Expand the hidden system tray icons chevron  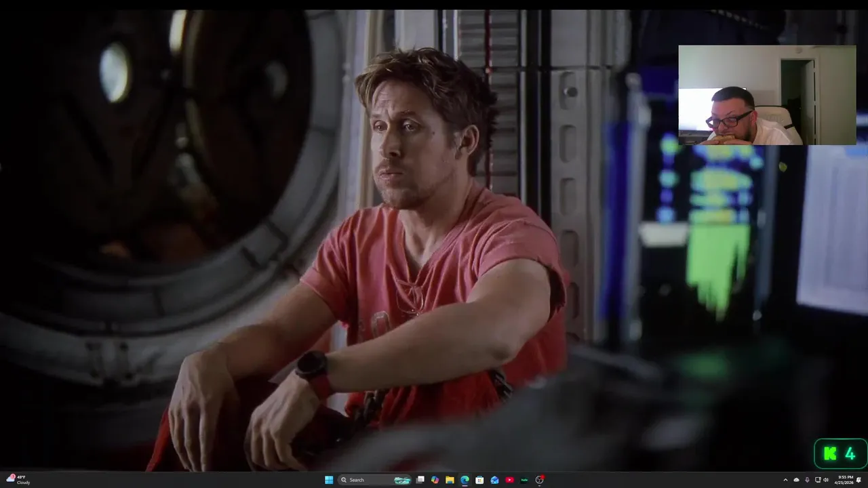click(x=786, y=480)
